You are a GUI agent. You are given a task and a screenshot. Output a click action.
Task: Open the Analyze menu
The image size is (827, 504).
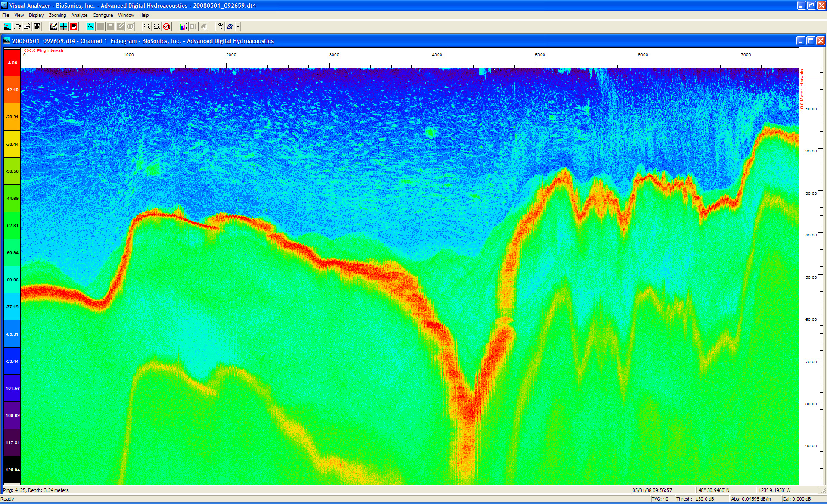pos(79,15)
